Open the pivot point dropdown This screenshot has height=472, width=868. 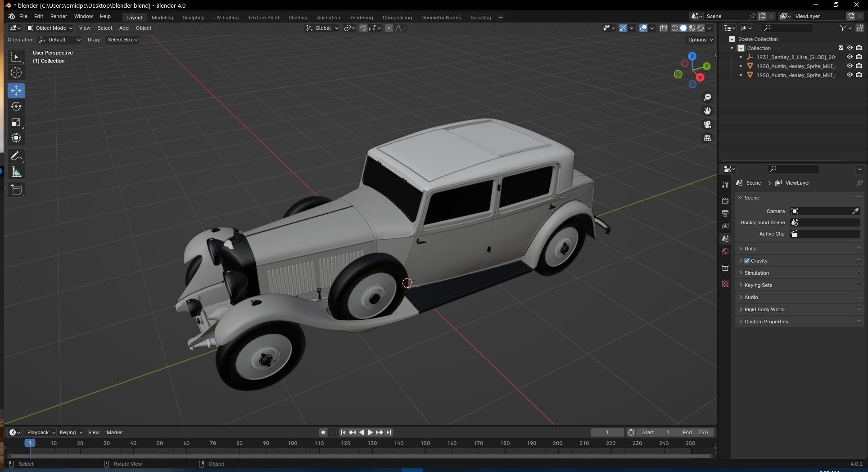350,28
